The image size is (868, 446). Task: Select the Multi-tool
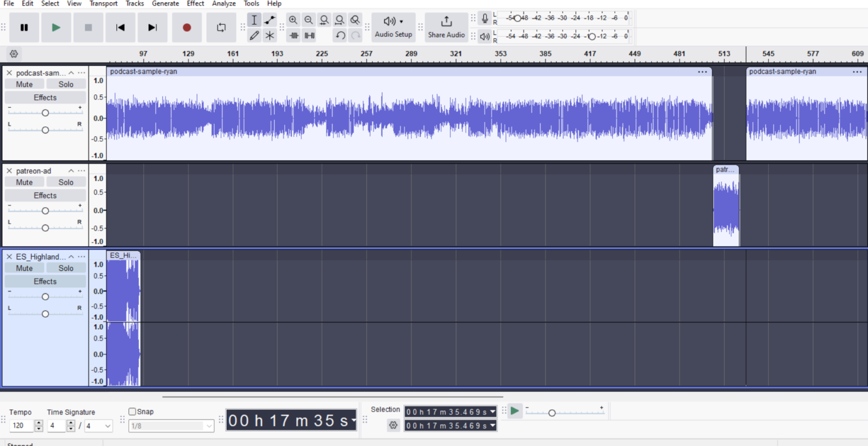tap(270, 35)
